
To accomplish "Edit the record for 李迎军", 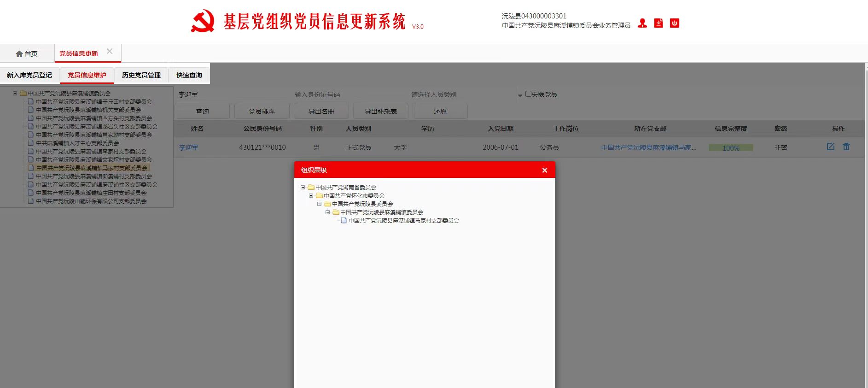I will [x=831, y=147].
